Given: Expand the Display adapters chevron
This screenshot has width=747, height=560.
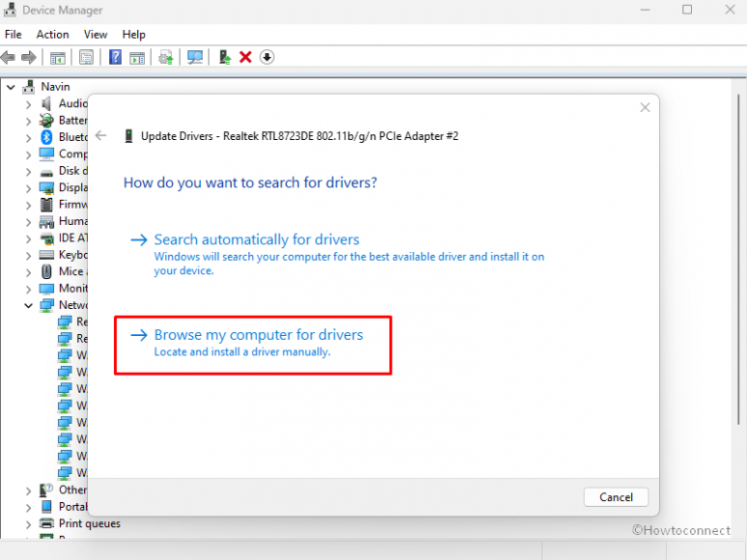Looking at the screenshot, I should point(29,188).
